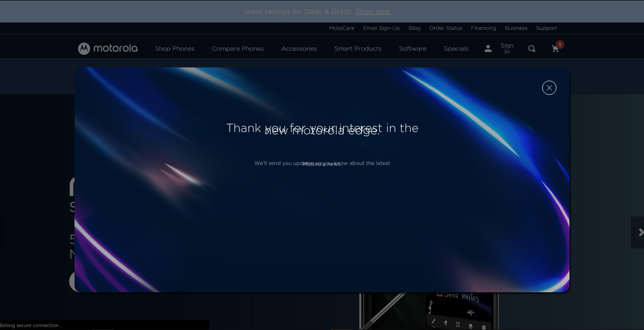The image size is (644, 330).
Task: Click the Shop now link
Action: 373,11
